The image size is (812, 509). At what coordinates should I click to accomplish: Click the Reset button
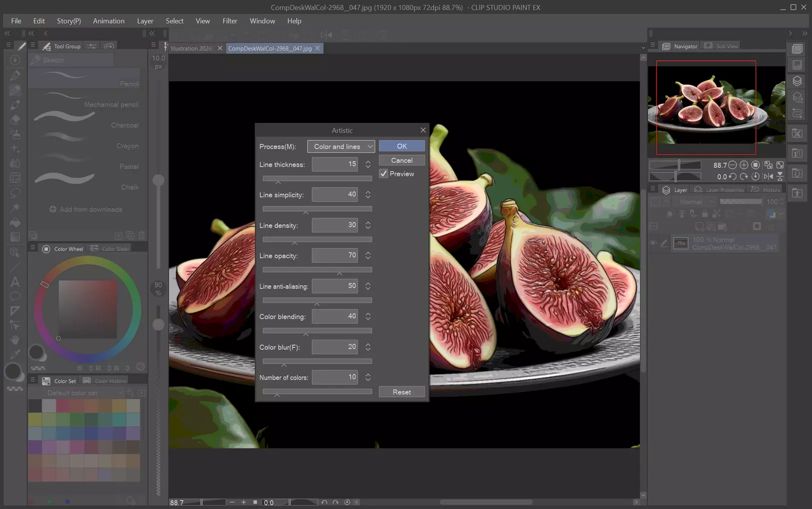click(402, 392)
